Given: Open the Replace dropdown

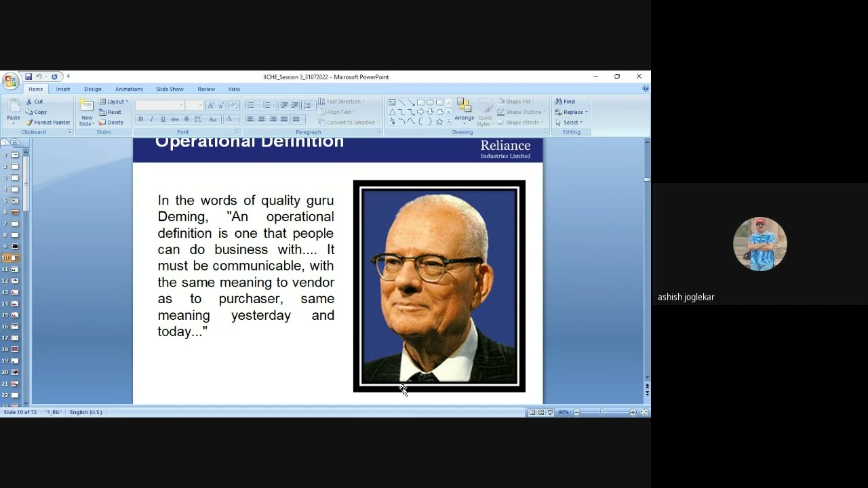Looking at the screenshot, I should tap(571, 112).
